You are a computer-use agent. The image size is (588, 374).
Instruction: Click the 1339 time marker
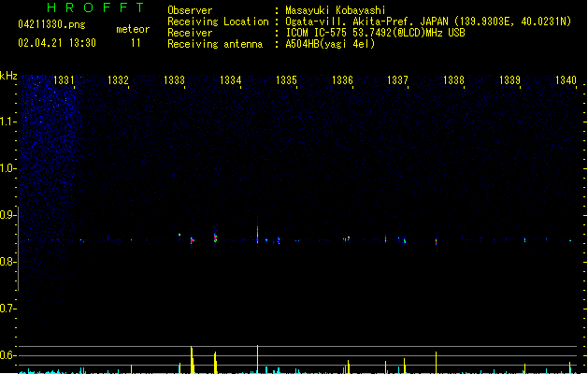(x=510, y=80)
